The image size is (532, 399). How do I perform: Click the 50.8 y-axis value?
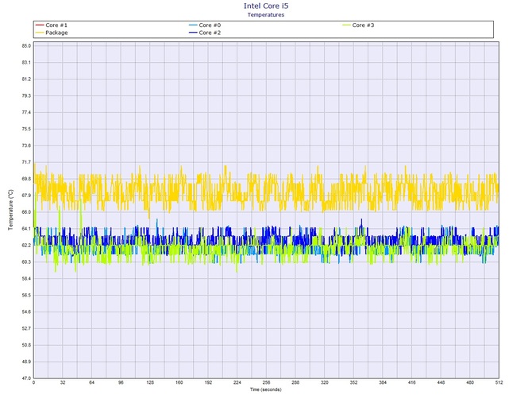point(26,345)
